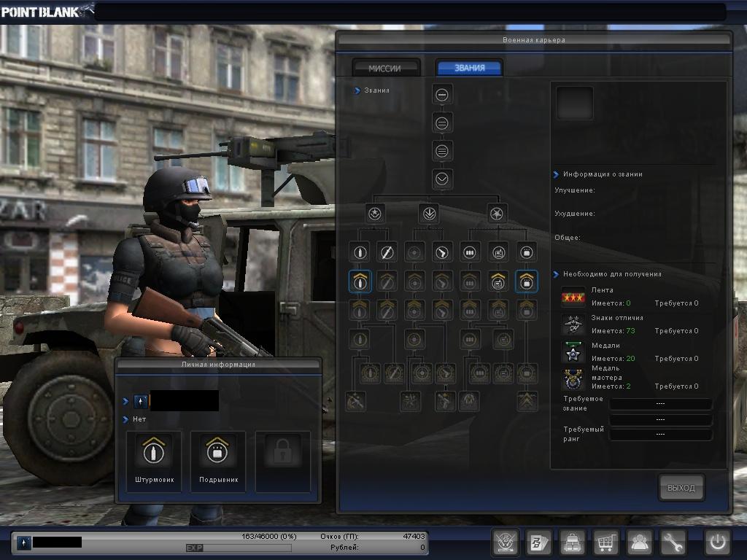
Task: Select the single-chevron knife rank in tree
Action: pos(387,281)
